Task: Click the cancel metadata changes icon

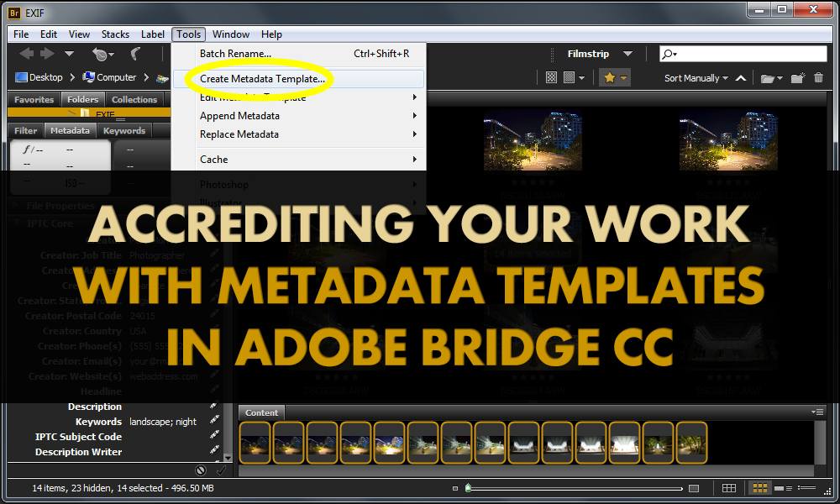Action: (201, 470)
